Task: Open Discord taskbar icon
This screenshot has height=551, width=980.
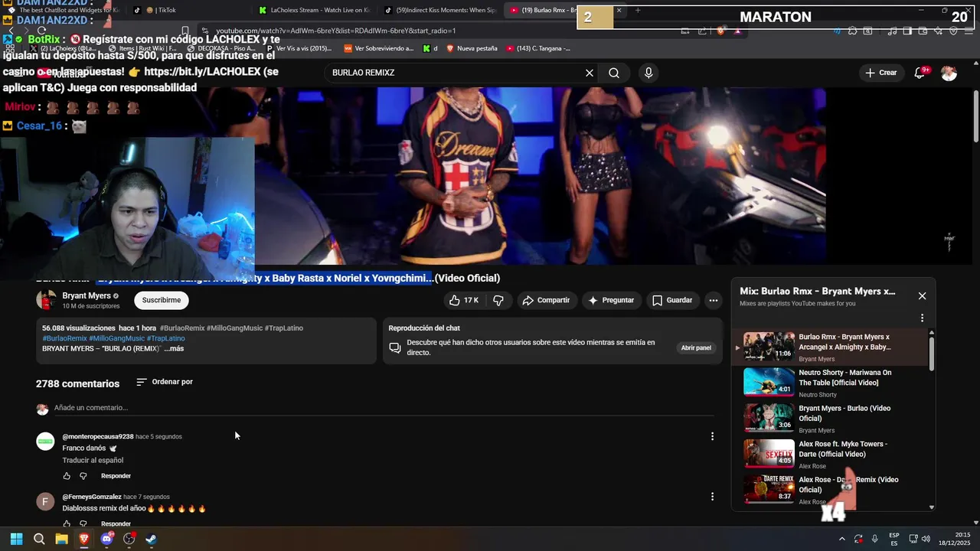Action: [x=106, y=539]
